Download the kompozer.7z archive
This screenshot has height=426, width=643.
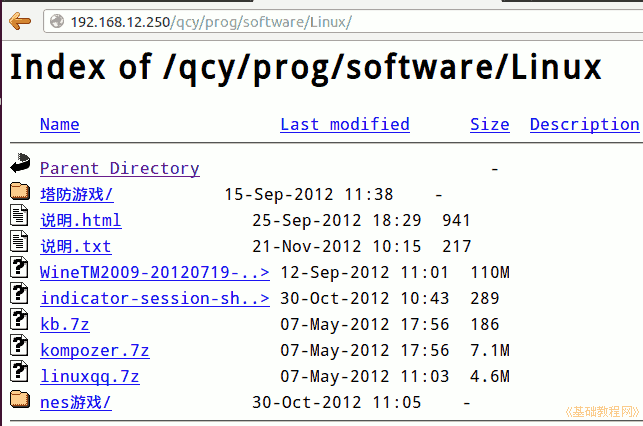[x=95, y=351]
